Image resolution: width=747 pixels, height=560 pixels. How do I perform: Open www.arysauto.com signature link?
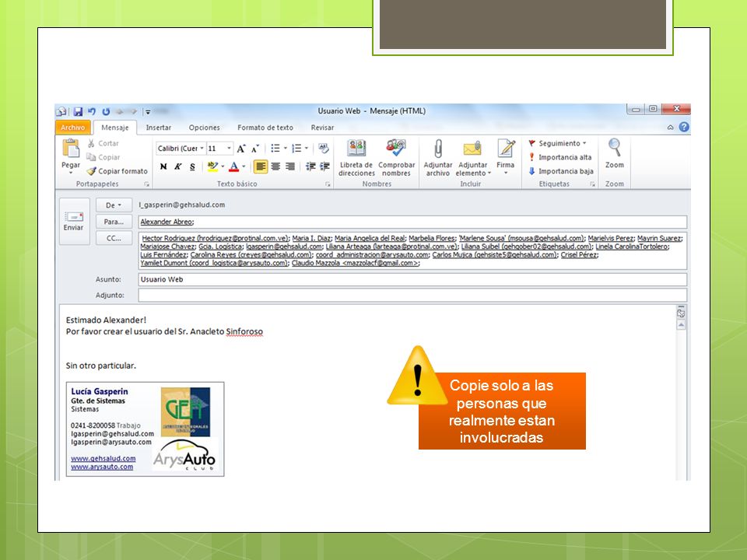(x=102, y=467)
